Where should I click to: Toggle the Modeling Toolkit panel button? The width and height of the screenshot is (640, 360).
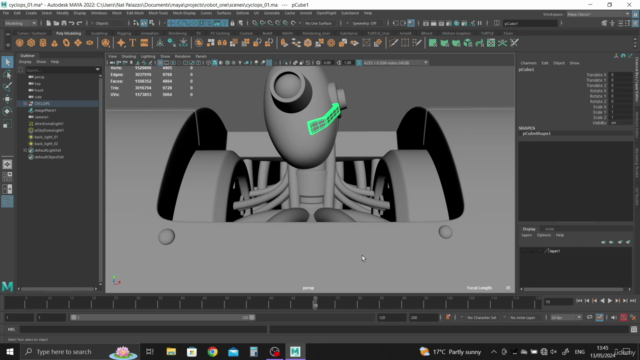(604, 23)
